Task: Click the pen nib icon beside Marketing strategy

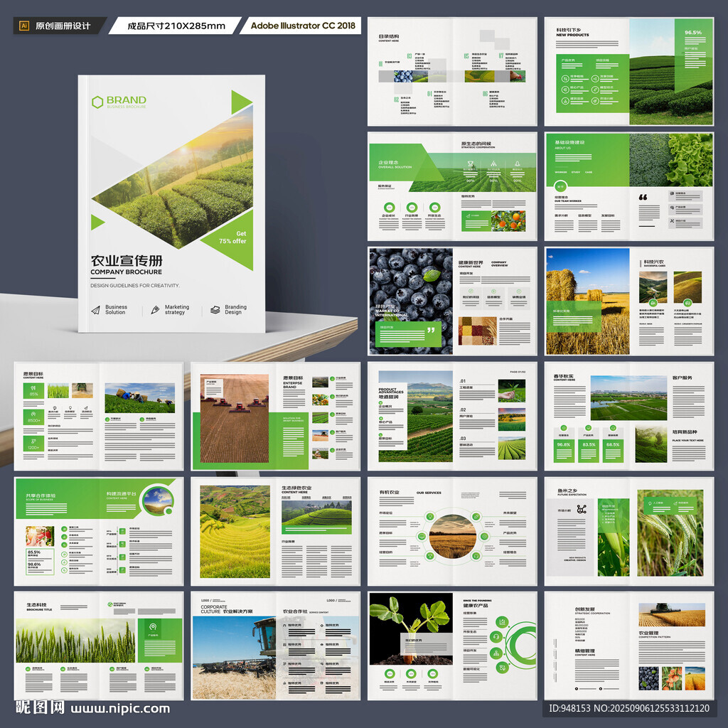Action: pyautogui.click(x=155, y=310)
